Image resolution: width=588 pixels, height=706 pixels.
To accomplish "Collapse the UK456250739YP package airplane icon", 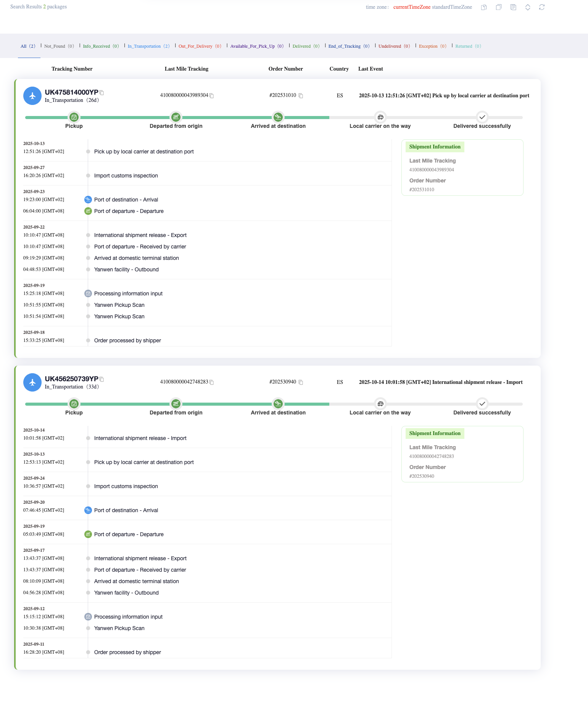I will click(x=32, y=382).
